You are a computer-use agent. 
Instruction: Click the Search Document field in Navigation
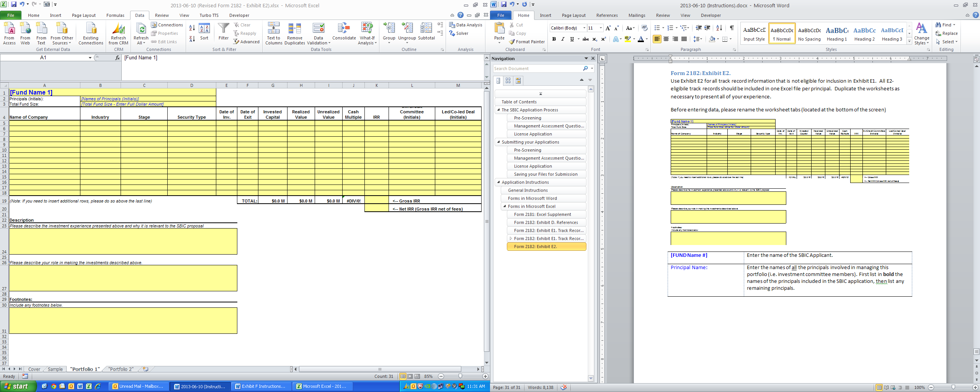coord(537,69)
